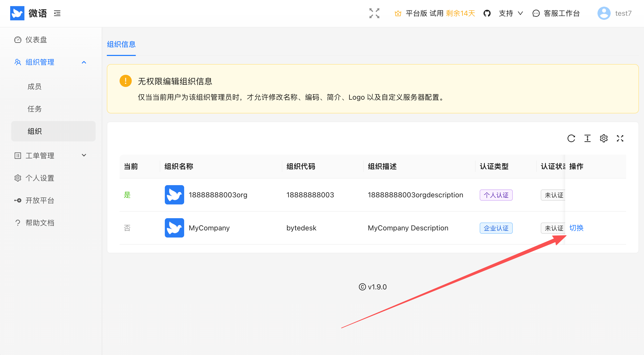The width and height of the screenshot is (644, 355).
Task: Click the v1.9.0 version text
Action: tap(377, 287)
